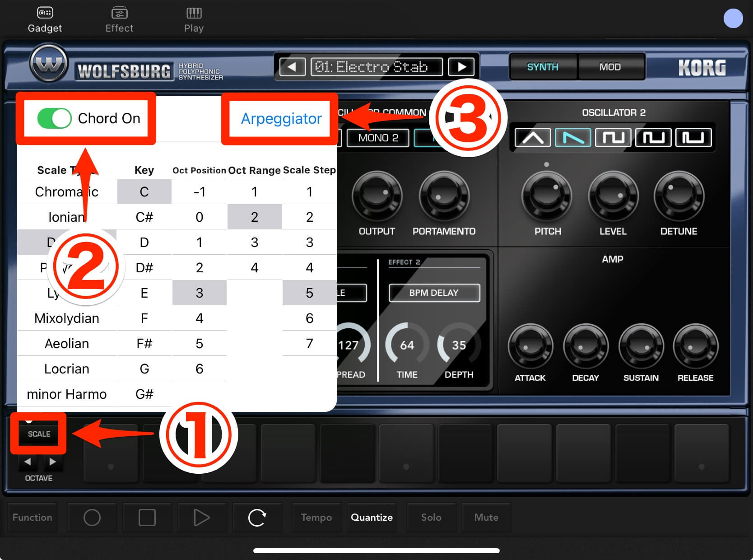Click the Stop square button
This screenshot has width=753, height=560.
pyautogui.click(x=147, y=517)
